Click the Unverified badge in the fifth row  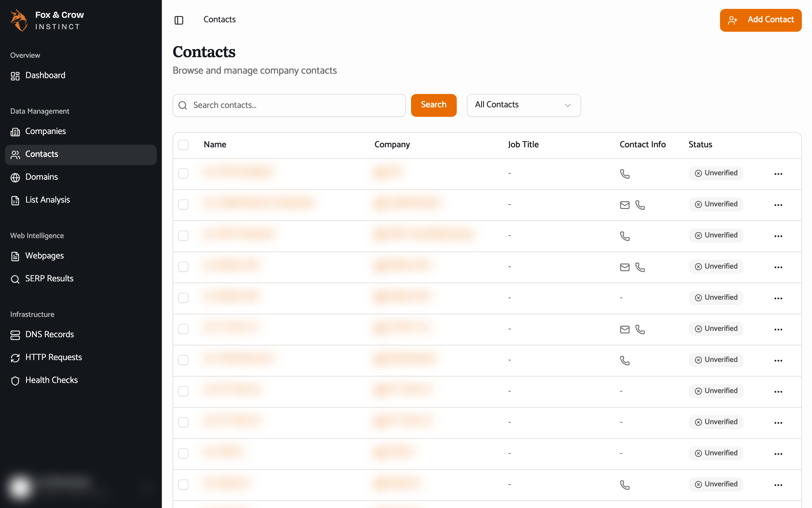716,298
